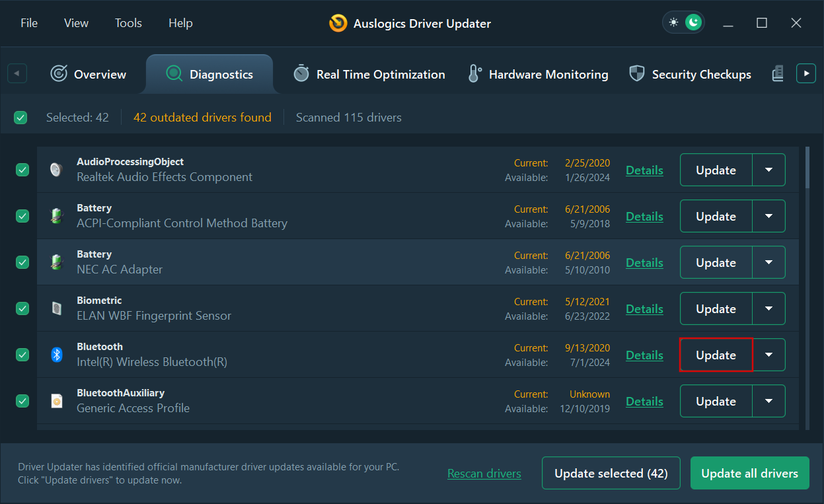The height and width of the screenshot is (504, 824).
Task: Click the Security Checkups shield icon
Action: pyautogui.click(x=637, y=74)
